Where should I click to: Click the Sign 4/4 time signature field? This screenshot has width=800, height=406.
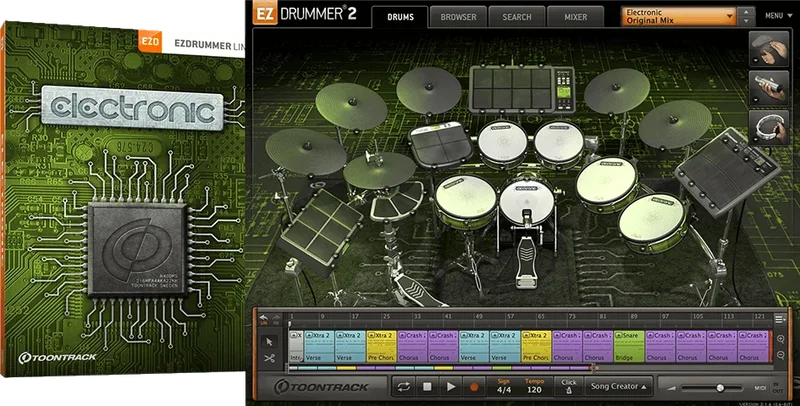(x=504, y=387)
